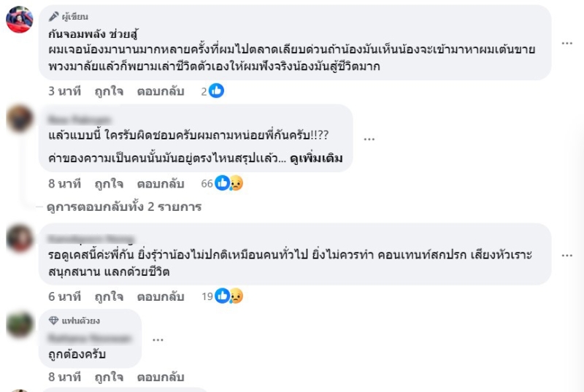
Task: Open options menu for the 66-reaction comment
Action: (x=369, y=139)
